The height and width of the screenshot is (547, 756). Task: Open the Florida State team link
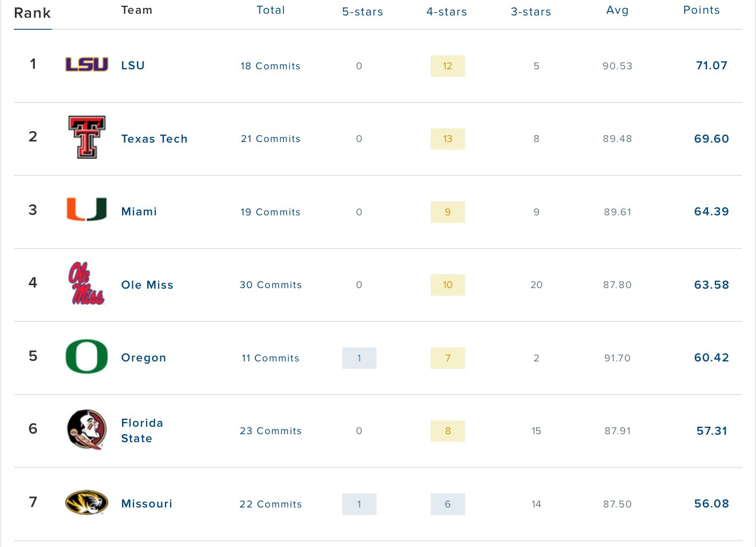coord(142,431)
